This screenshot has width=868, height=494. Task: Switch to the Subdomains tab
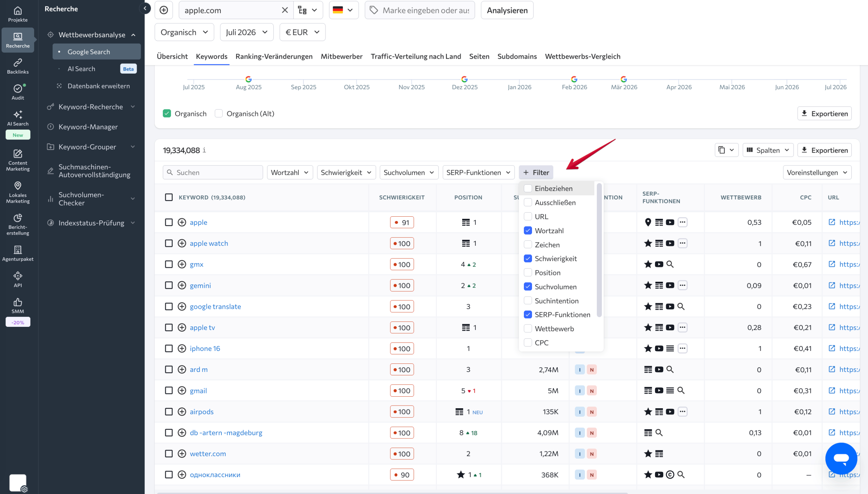click(x=517, y=56)
